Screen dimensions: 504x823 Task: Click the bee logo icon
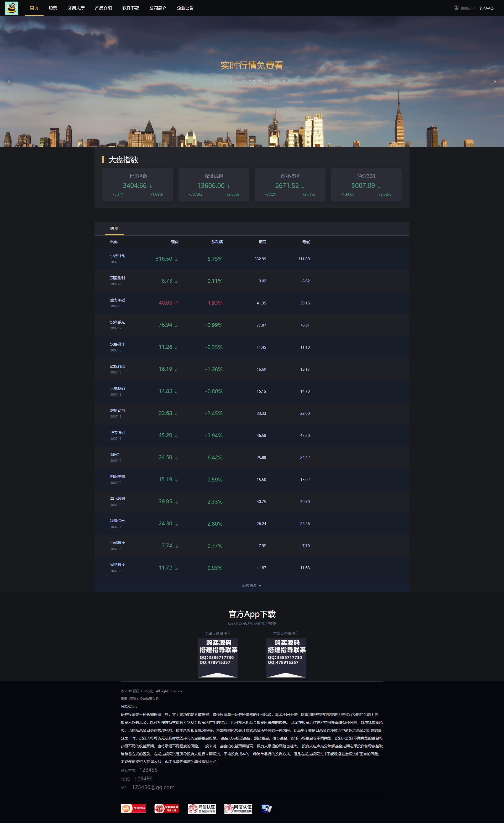point(12,8)
